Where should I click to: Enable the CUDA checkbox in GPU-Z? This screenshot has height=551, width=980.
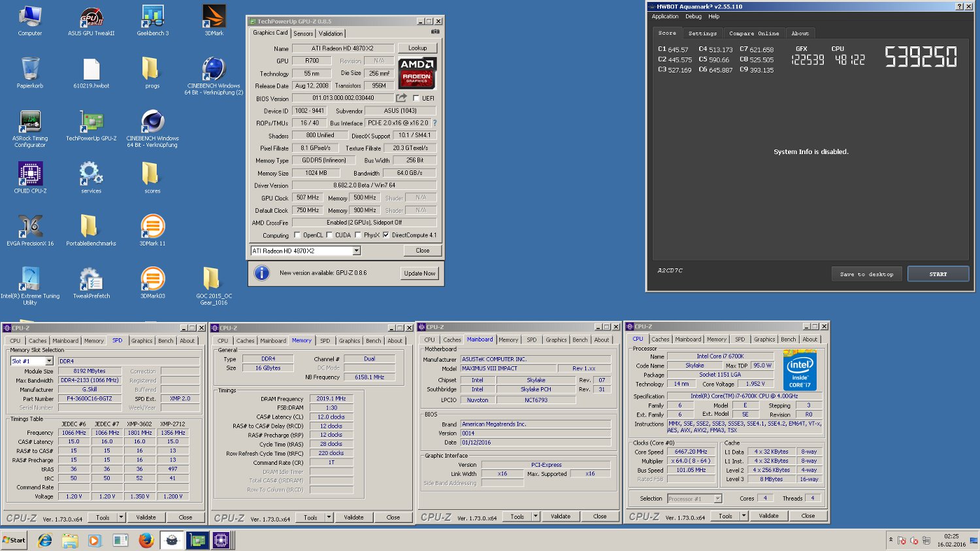pos(329,235)
